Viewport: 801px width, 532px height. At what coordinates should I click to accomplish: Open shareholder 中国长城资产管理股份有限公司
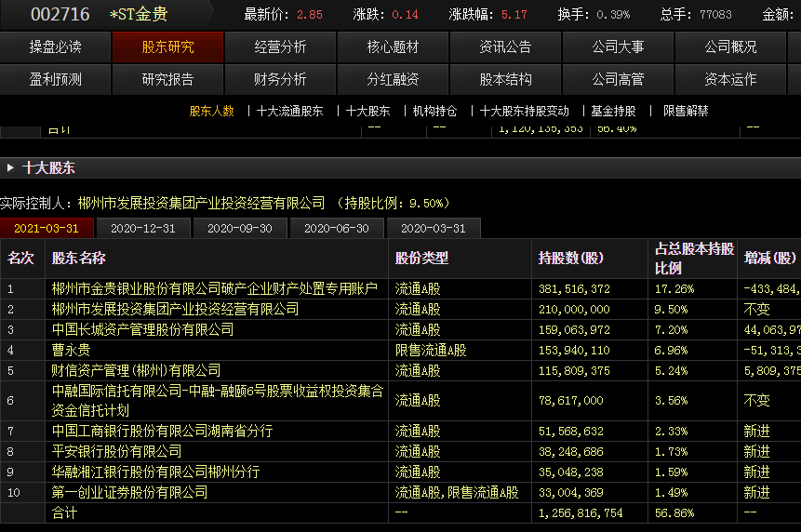(142, 330)
